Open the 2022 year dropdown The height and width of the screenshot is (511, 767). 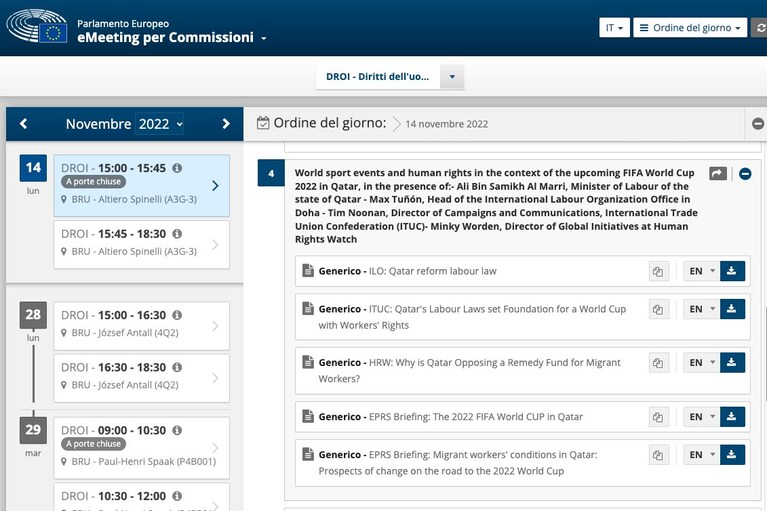tap(160, 124)
